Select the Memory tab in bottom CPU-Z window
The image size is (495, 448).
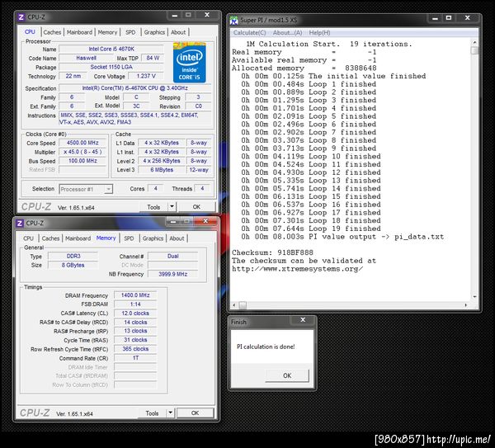pyautogui.click(x=106, y=238)
